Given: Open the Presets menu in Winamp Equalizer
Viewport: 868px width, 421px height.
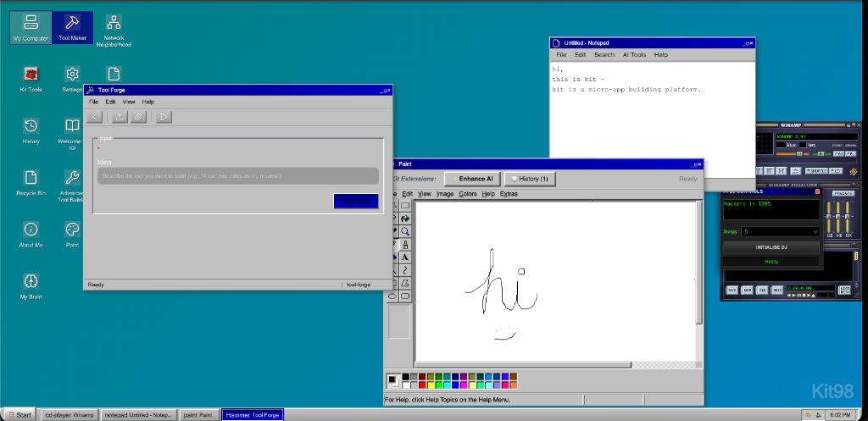Looking at the screenshot, I should point(843,193).
